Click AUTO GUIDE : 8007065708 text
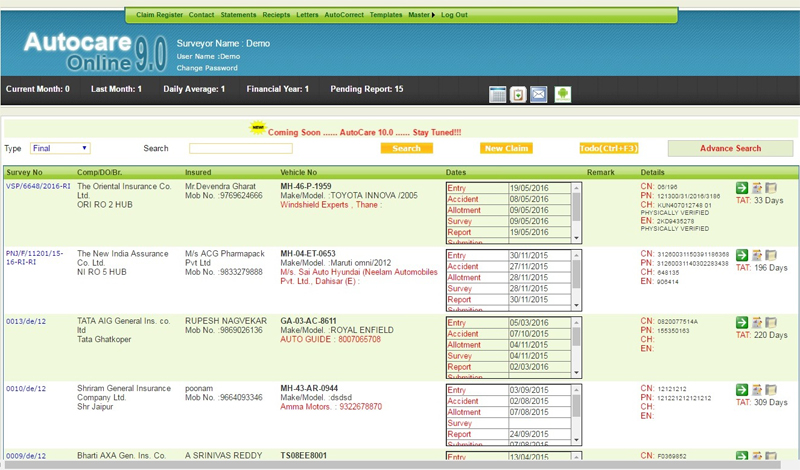 point(331,339)
